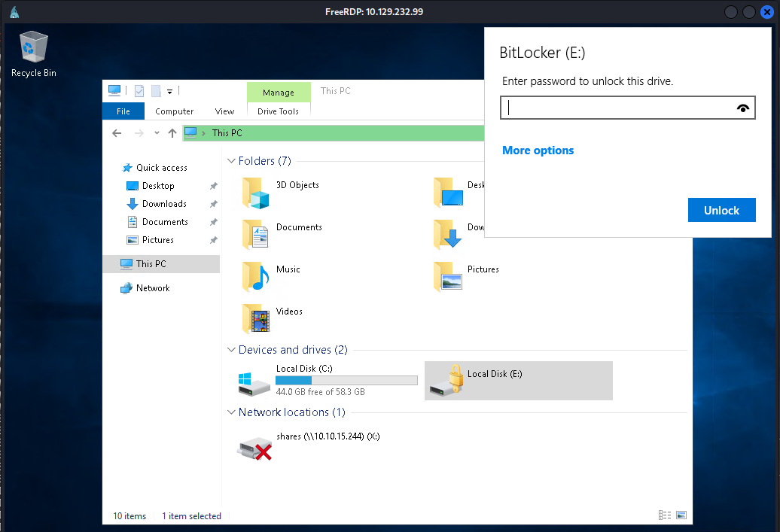Image resolution: width=780 pixels, height=532 pixels.
Task: Collapse the Folders (7) group
Action: [231, 160]
